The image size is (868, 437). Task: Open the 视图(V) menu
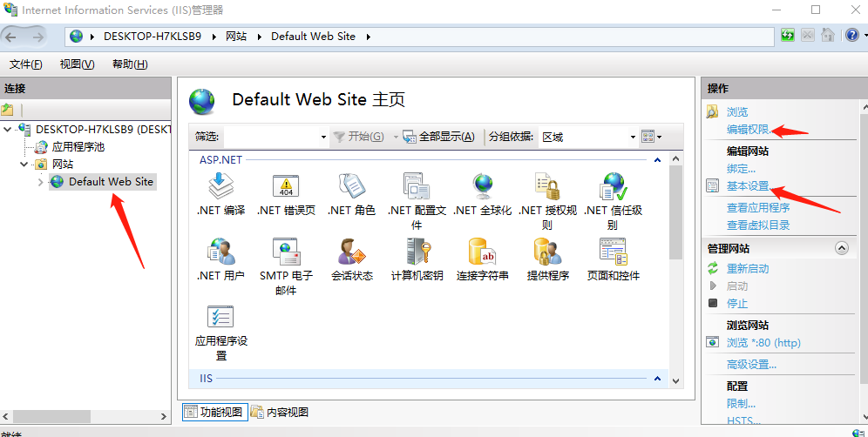click(x=77, y=64)
